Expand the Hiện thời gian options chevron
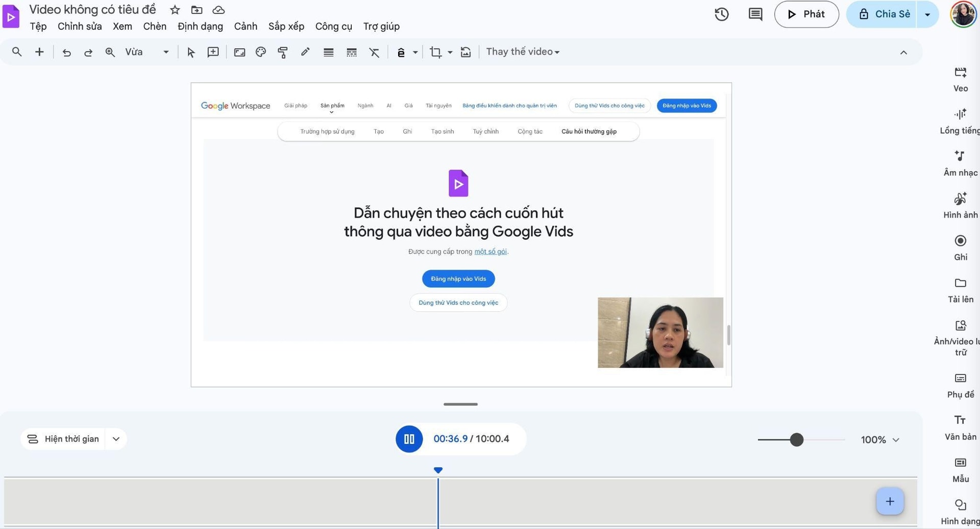Viewport: 980px width, 529px height. [116, 439]
